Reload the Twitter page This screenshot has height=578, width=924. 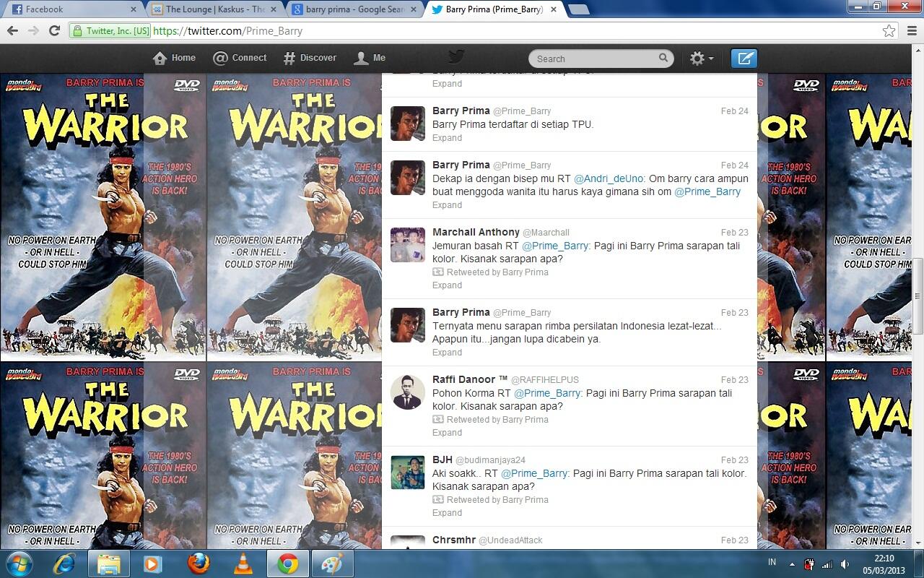tap(54, 31)
